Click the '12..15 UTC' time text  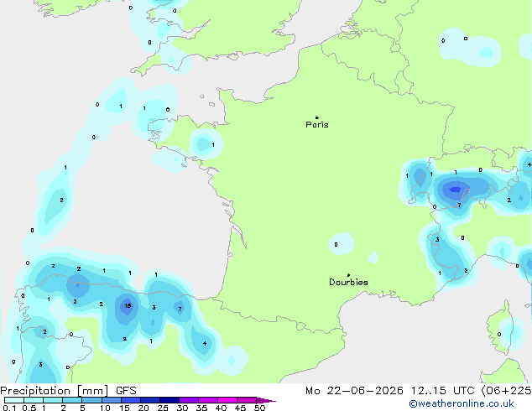click(442, 391)
